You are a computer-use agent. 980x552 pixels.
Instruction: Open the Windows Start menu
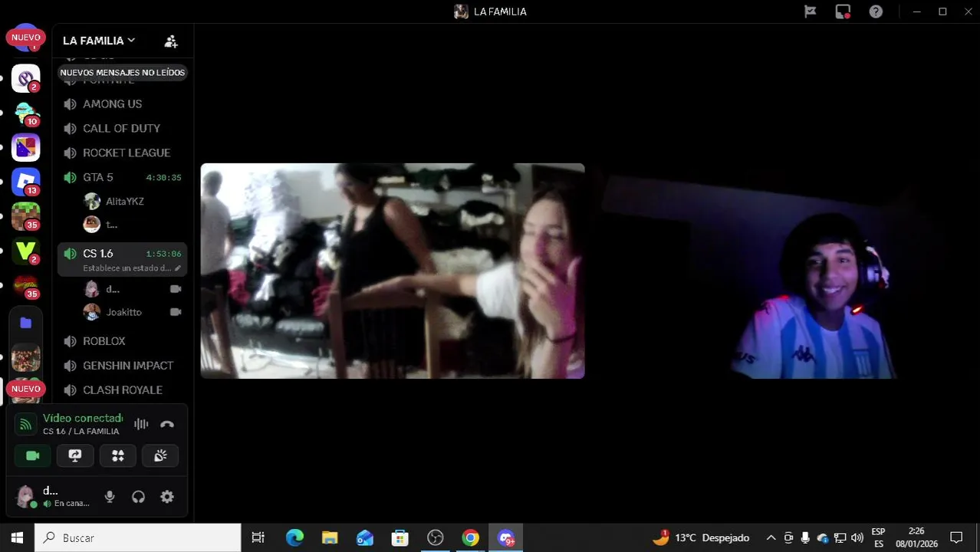tap(17, 537)
